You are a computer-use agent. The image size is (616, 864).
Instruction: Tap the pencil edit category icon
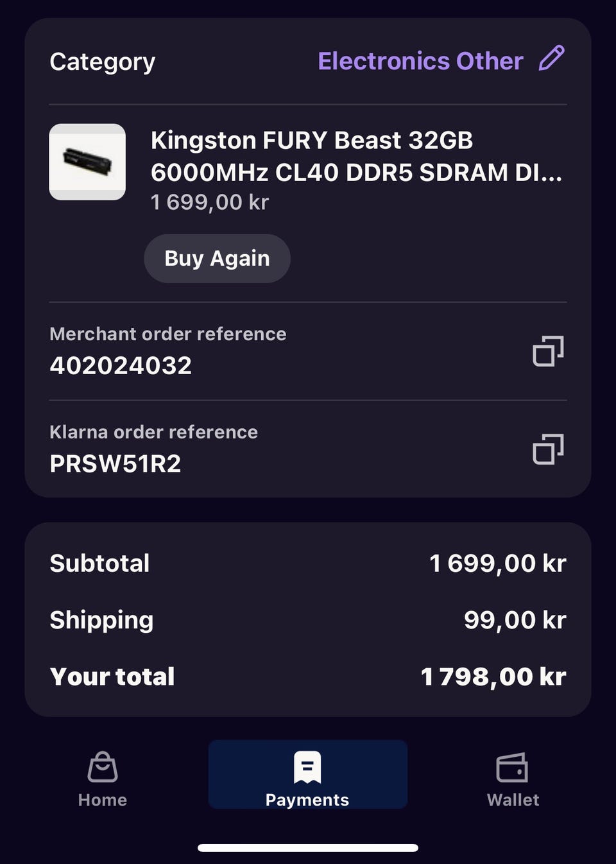pyautogui.click(x=551, y=58)
